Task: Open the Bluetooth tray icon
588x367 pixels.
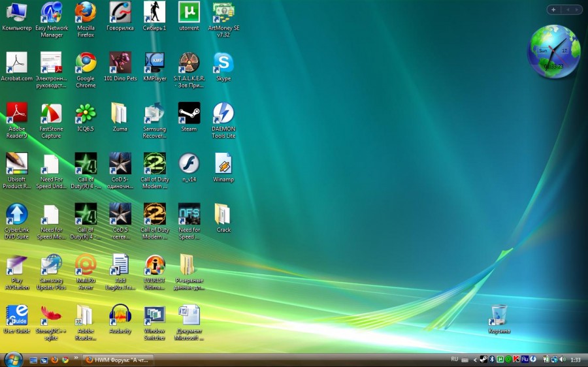Action: [492, 360]
